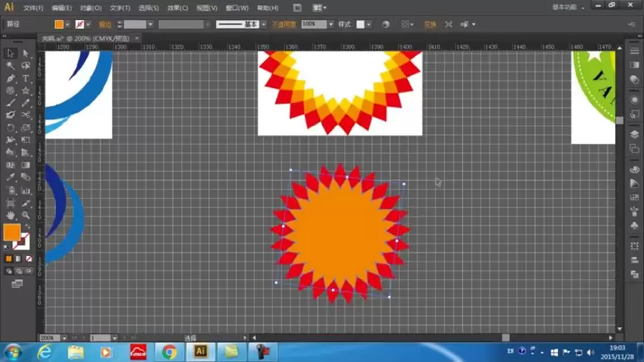Select the Scale tool
The height and width of the screenshot is (362, 644).
pyautogui.click(x=26, y=127)
